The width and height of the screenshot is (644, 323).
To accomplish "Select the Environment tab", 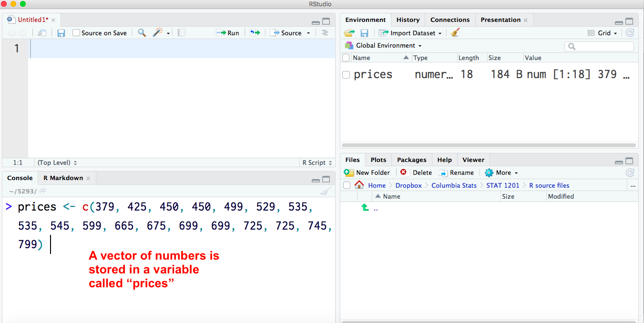I will coord(366,20).
